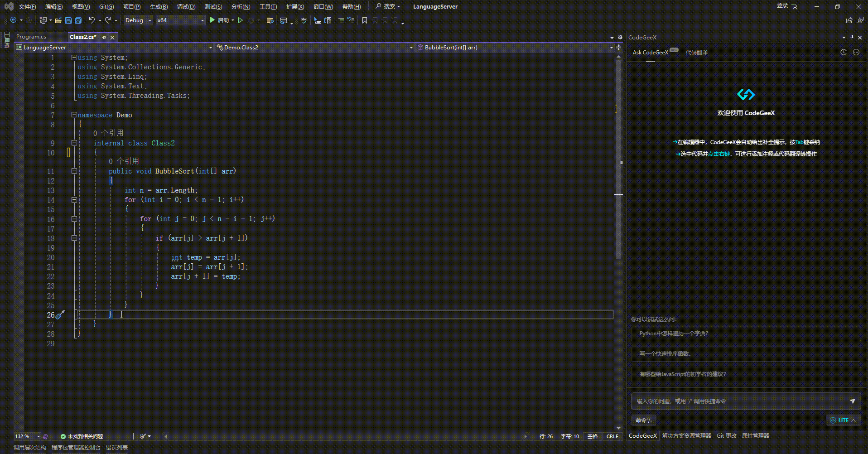The height and width of the screenshot is (454, 868).
Task: Open the 工具箱 toolbox side tab
Action: (7, 39)
